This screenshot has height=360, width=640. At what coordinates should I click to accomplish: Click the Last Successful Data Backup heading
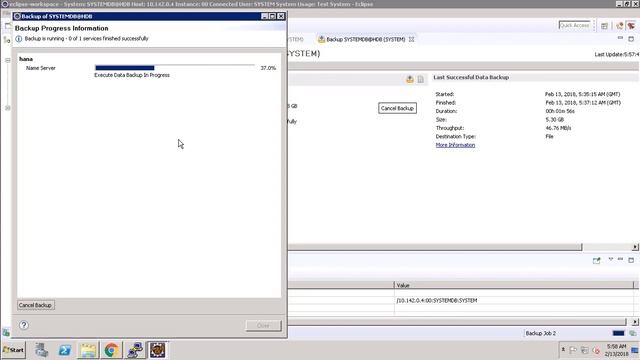(x=471, y=77)
